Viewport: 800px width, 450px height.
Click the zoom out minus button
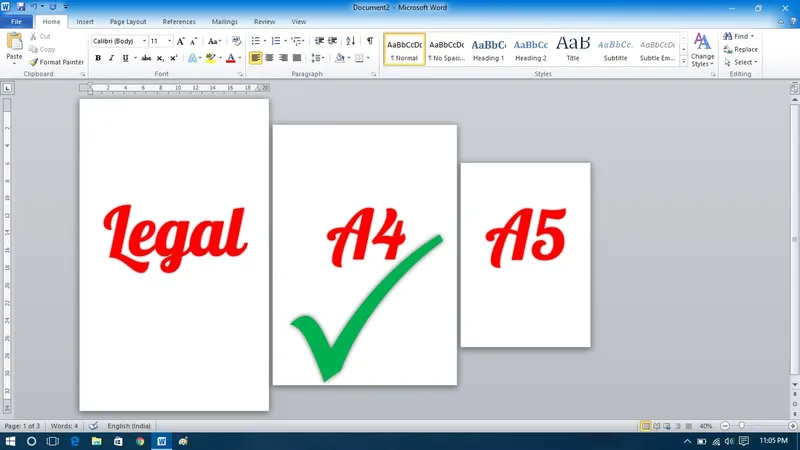[x=725, y=426]
